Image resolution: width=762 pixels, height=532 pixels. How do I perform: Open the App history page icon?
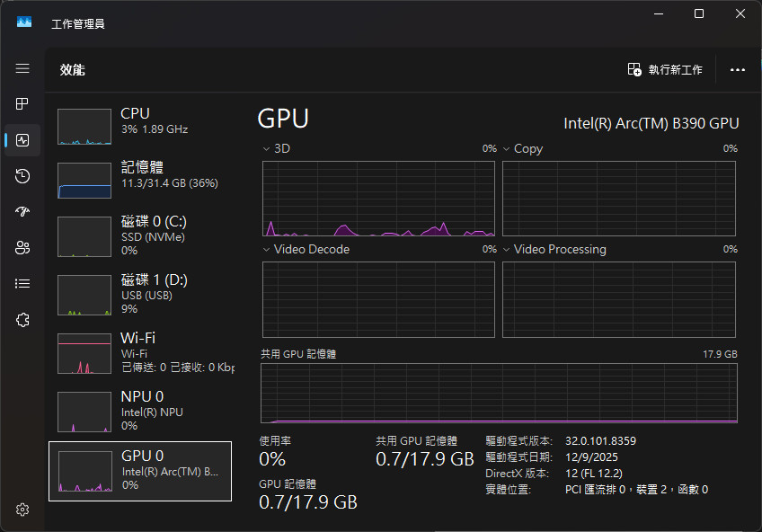[x=22, y=176]
